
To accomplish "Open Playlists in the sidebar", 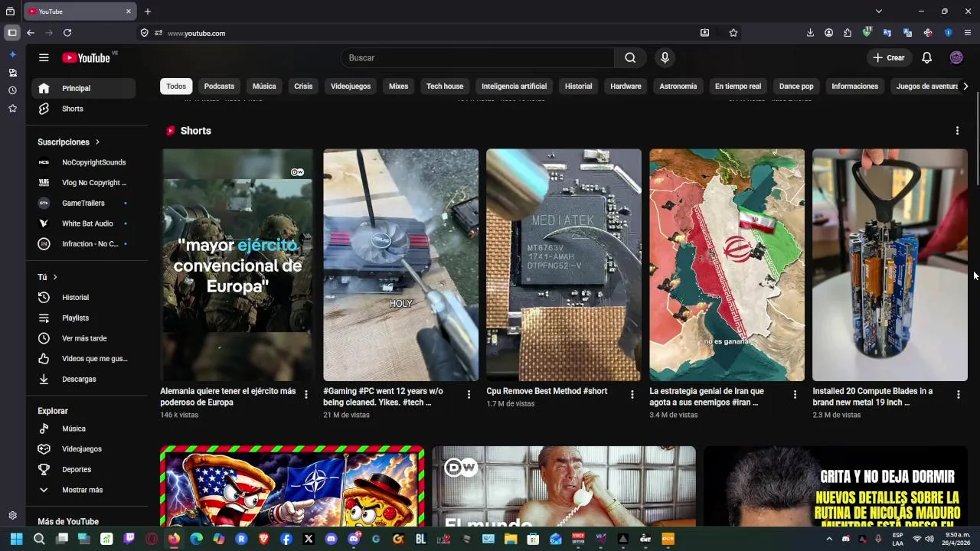I will point(83,318).
